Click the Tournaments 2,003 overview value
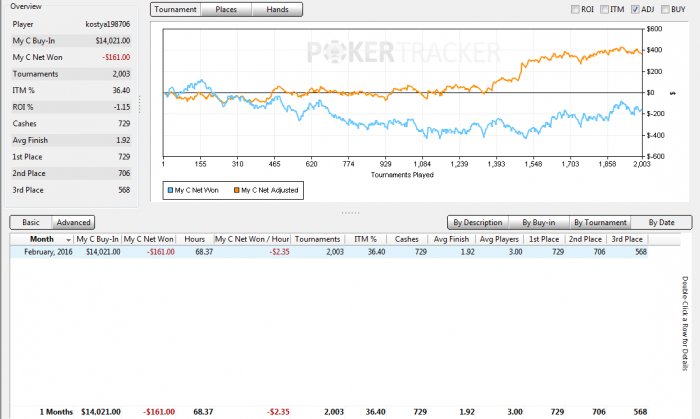The height and width of the screenshot is (419, 700). pos(121,74)
